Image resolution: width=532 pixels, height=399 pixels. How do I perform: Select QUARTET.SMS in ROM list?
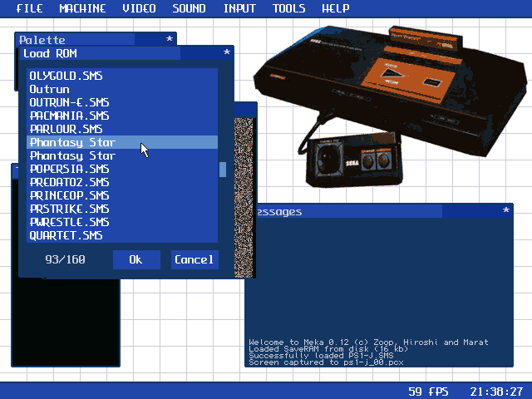click(x=122, y=235)
